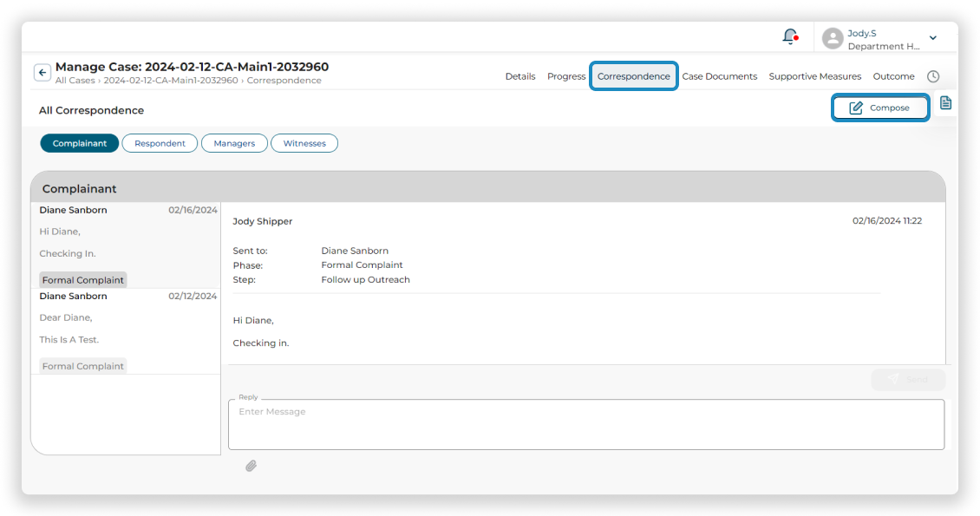Select the Witnesses filter pill
The height and width of the screenshot is (516, 980).
[304, 143]
